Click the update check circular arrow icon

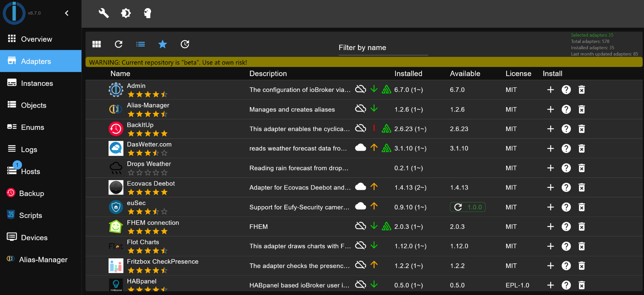[185, 44]
